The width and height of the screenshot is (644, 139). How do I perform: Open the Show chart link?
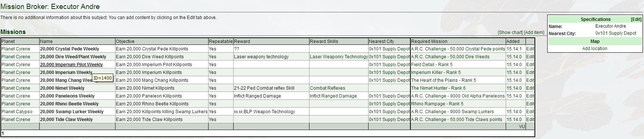(x=510, y=33)
